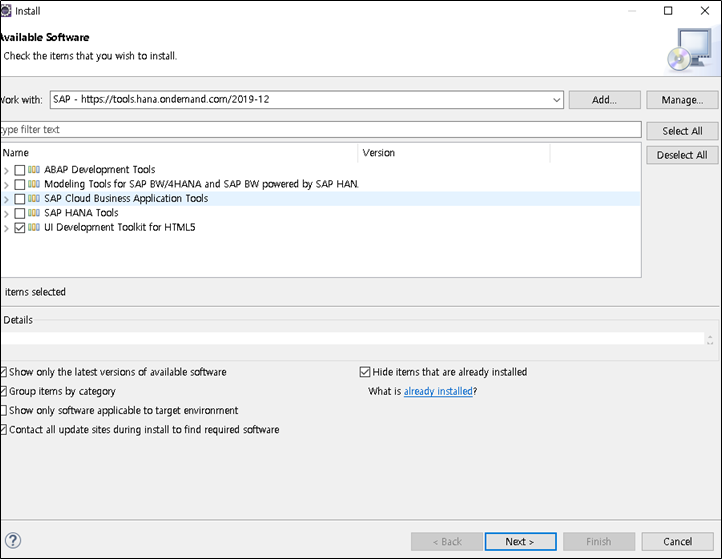Enable Show only software applicable to target environment

(3, 410)
